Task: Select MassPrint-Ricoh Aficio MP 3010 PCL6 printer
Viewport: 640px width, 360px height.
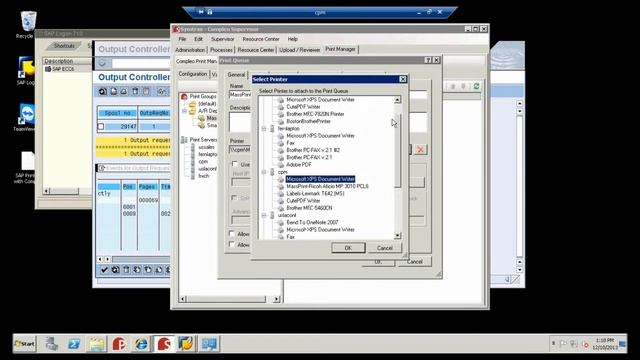Action: [x=327, y=186]
